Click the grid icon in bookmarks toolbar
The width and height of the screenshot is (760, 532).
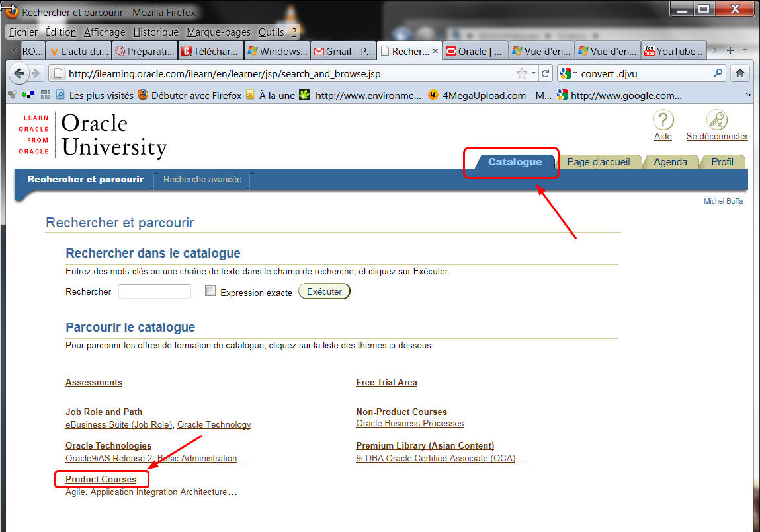pyautogui.click(x=46, y=95)
